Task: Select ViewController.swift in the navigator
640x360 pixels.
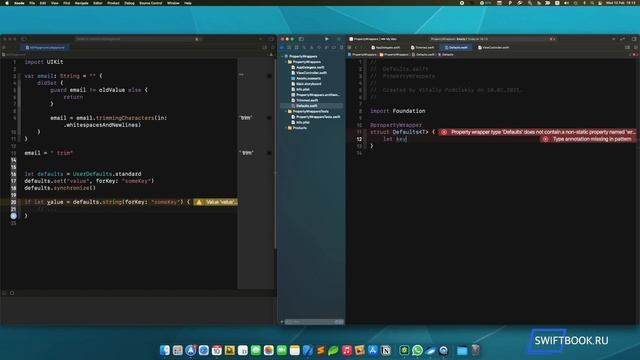Action: coord(311,73)
